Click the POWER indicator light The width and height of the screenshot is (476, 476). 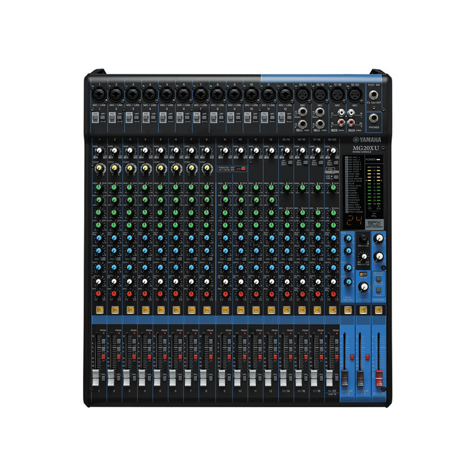tap(378, 159)
